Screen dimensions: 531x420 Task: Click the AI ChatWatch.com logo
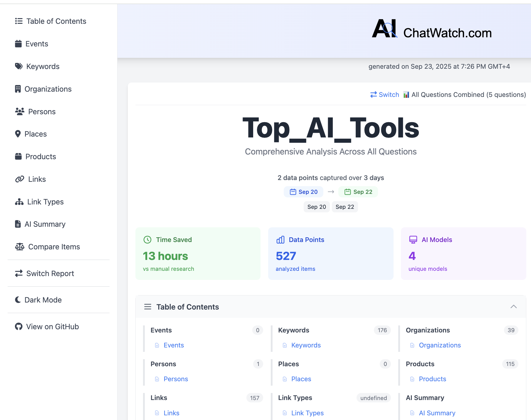(431, 29)
